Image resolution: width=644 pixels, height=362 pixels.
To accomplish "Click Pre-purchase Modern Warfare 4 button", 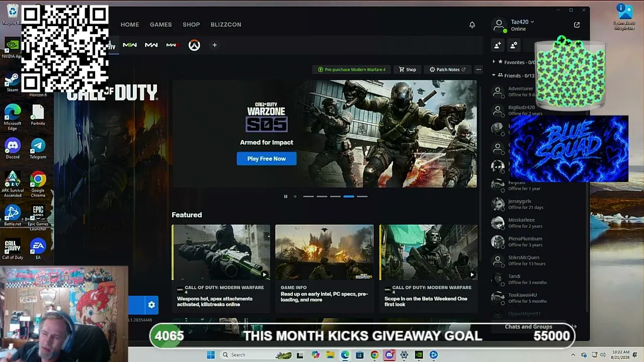I will (351, 69).
